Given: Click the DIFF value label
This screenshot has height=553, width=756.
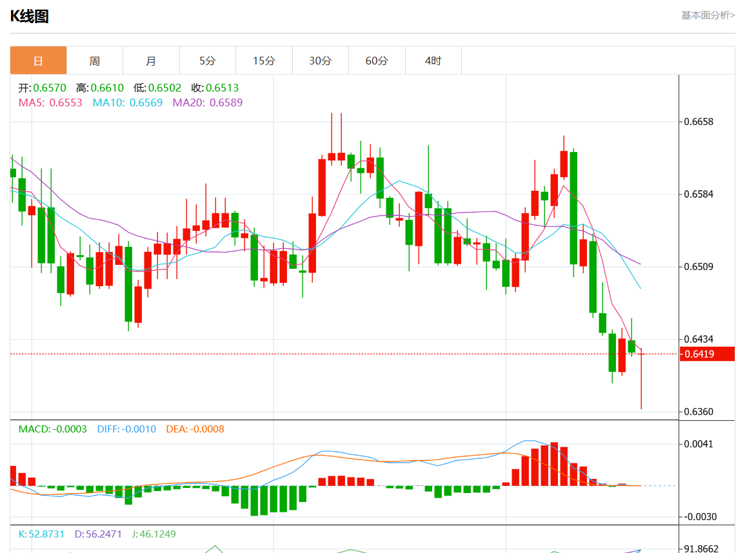Looking at the screenshot, I should (x=126, y=429).
